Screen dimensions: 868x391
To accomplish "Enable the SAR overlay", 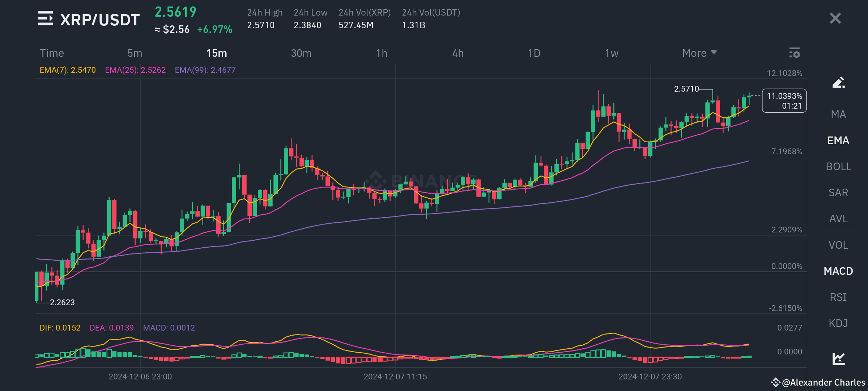I will tap(838, 193).
